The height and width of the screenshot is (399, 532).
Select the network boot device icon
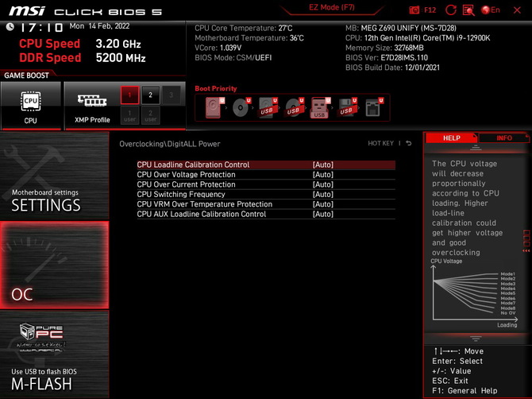coord(373,107)
